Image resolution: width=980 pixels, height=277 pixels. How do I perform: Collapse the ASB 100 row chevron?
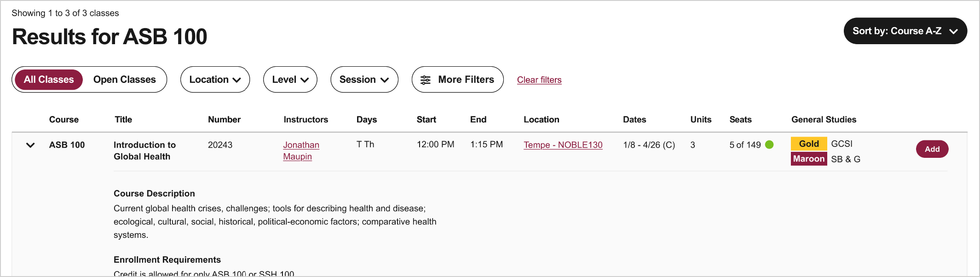click(30, 145)
